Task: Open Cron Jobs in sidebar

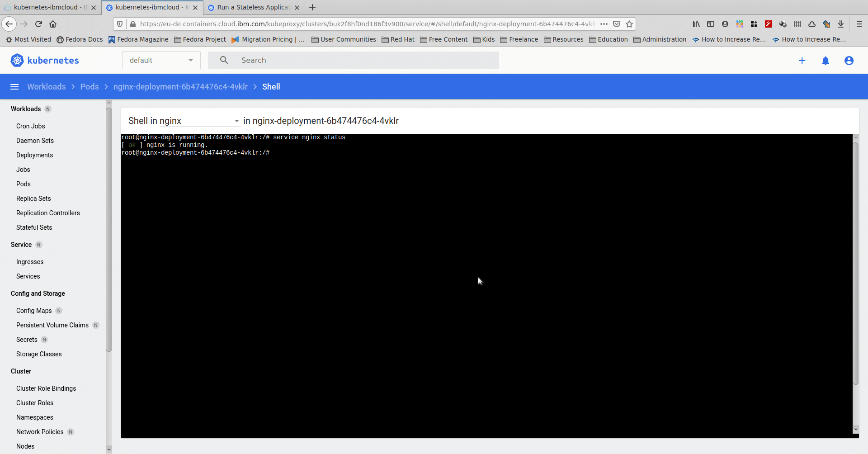Action: [x=31, y=126]
